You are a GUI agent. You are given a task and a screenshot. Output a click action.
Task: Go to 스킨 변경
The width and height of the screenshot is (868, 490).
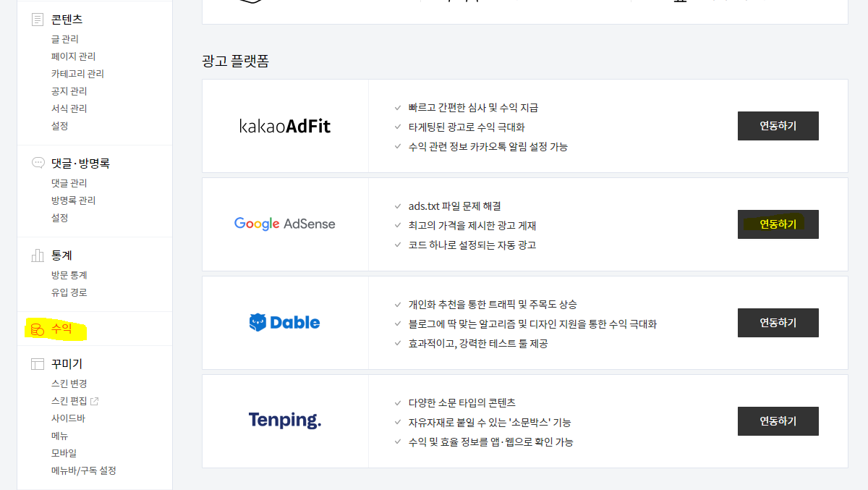[x=69, y=384]
